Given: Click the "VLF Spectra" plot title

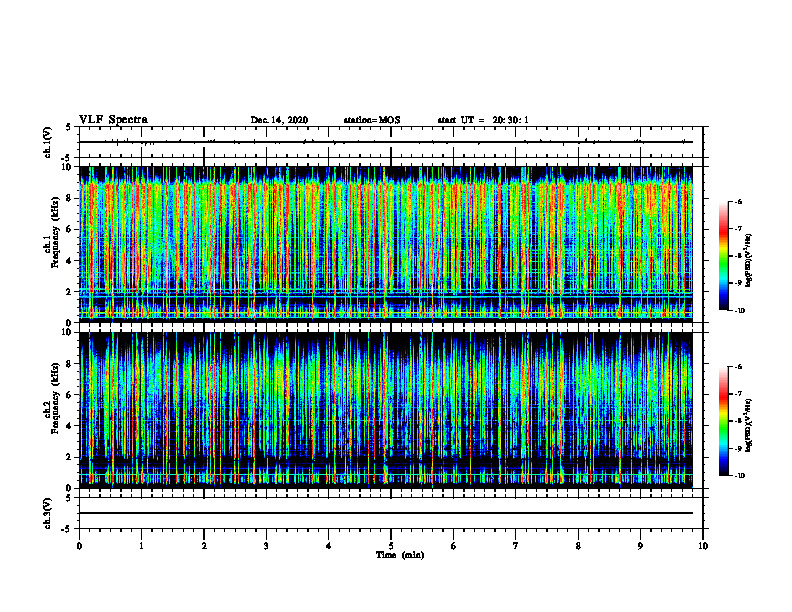Looking at the screenshot, I should click(113, 120).
